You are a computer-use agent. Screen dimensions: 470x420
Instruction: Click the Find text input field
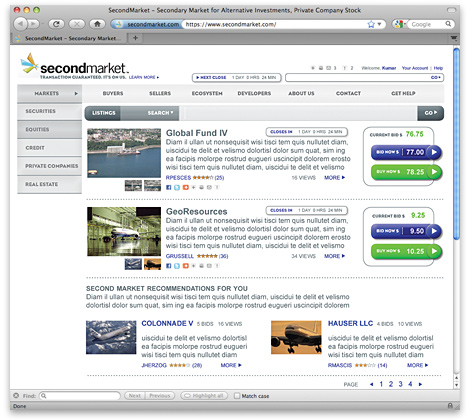[80, 396]
